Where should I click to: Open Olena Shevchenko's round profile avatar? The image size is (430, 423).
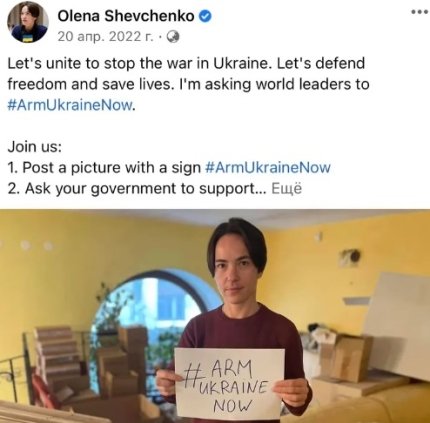coord(28,23)
